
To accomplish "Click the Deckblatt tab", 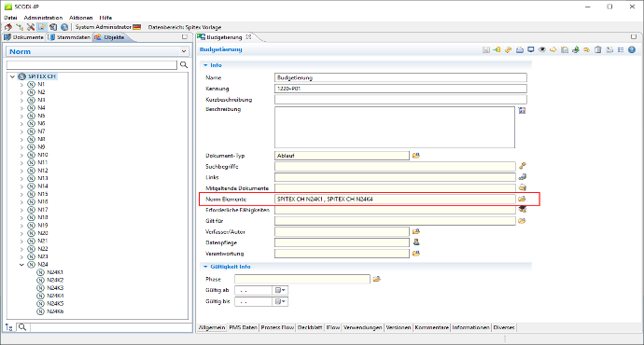I will (x=310, y=327).
